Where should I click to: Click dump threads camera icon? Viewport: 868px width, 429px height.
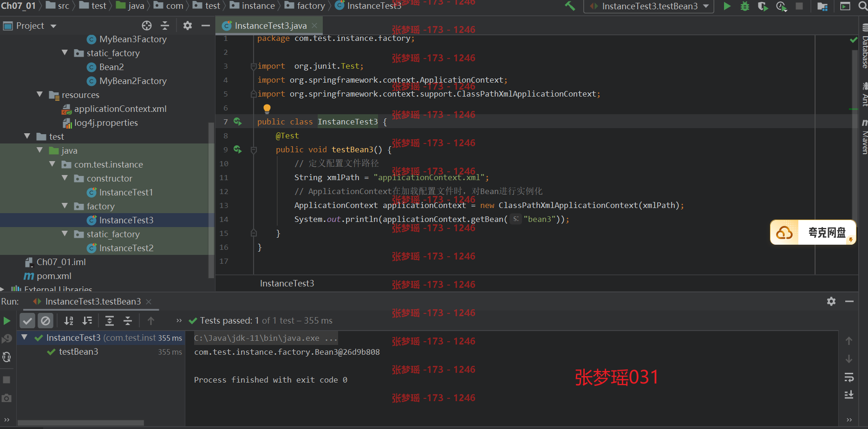(7, 398)
